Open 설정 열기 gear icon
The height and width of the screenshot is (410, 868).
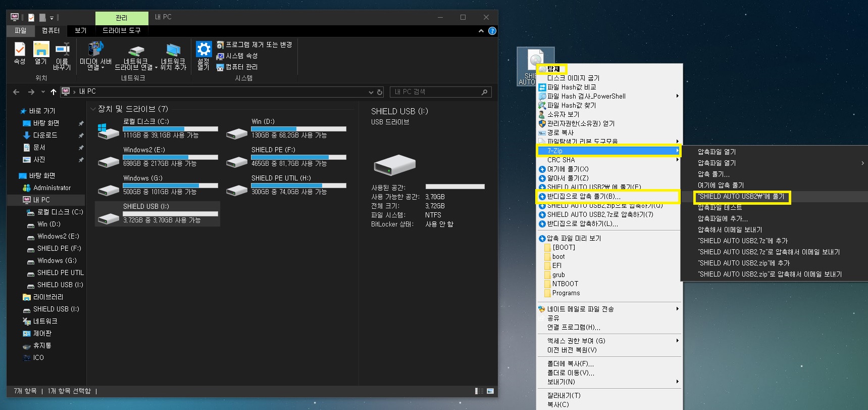(x=203, y=56)
